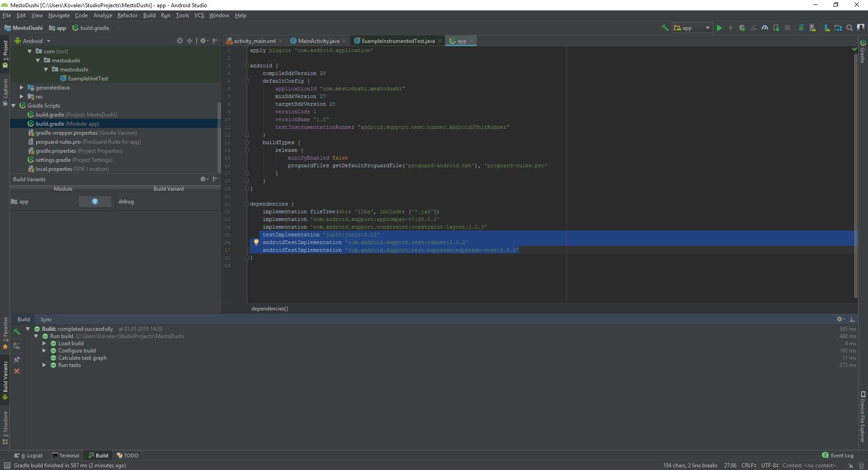This screenshot has width=868, height=470.
Task: Switch to ExampleInstrumentedTest.java tab
Action: [398, 41]
